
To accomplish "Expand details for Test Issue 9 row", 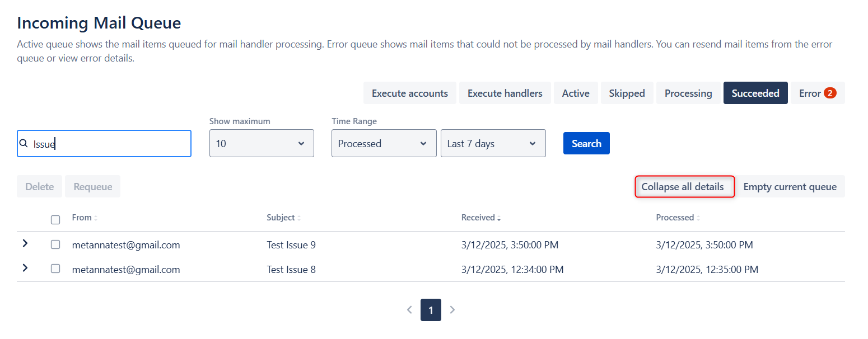I will pos(25,244).
